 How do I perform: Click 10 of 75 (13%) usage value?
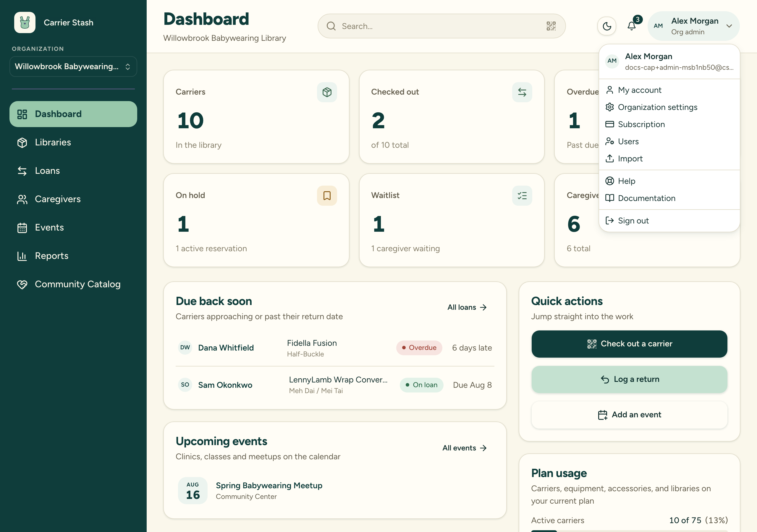(698, 520)
